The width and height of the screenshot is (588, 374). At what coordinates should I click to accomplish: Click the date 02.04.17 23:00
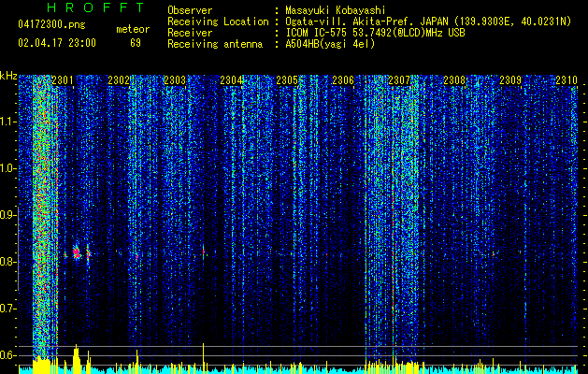[x=57, y=43]
